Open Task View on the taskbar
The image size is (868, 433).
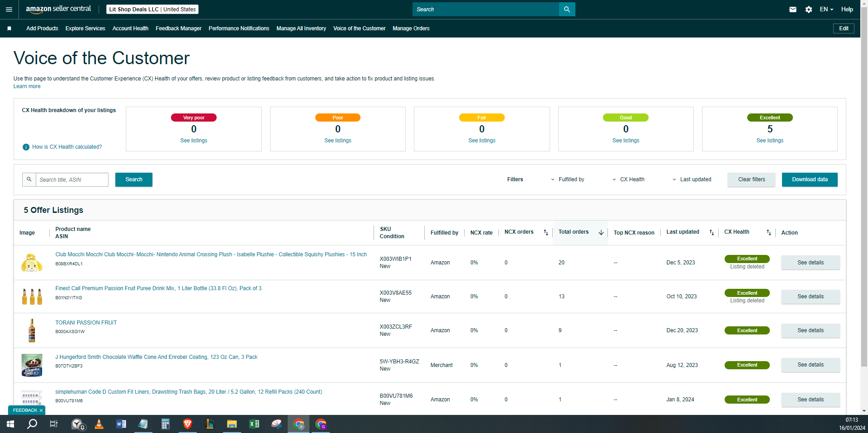[x=53, y=424]
